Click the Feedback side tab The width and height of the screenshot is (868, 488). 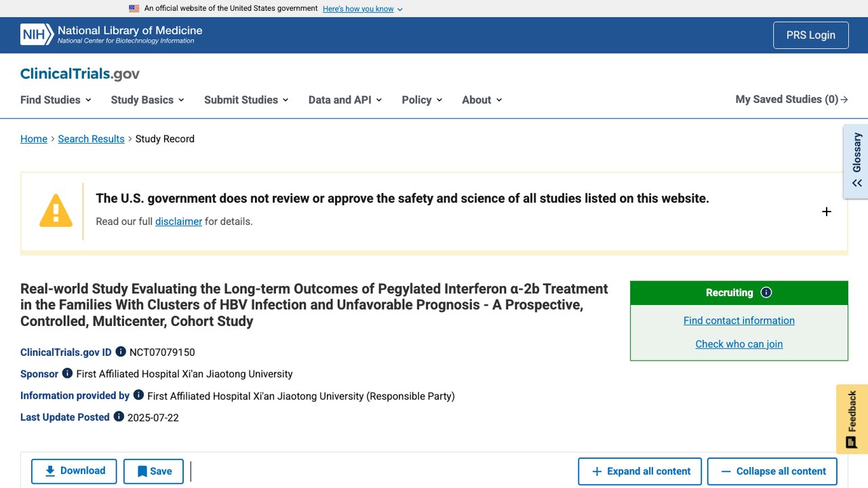point(852,420)
